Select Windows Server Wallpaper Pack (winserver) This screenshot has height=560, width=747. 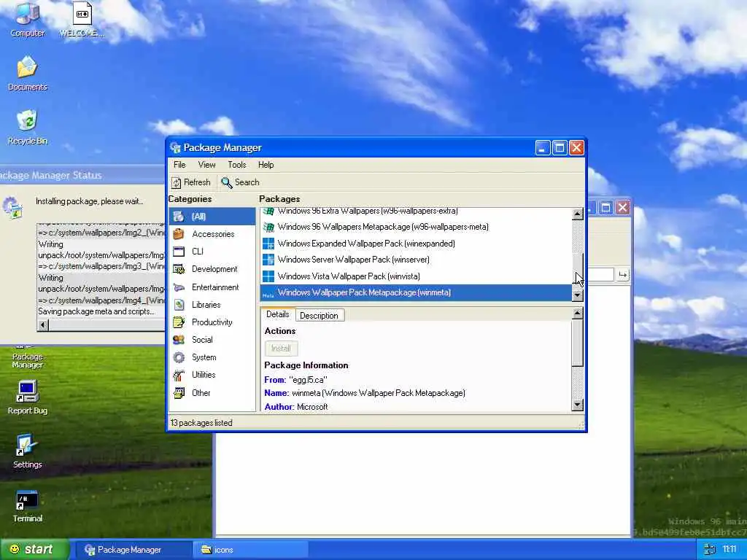pyautogui.click(x=416, y=260)
